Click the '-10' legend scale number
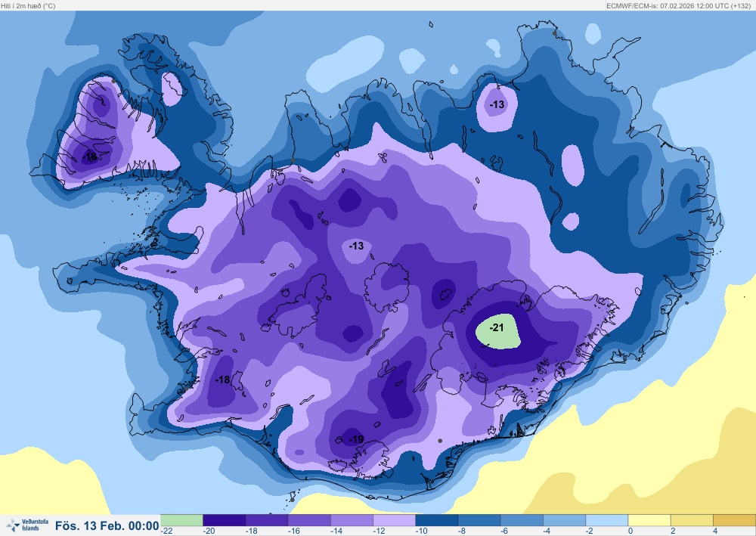The height and width of the screenshot is (536, 756). (421, 531)
